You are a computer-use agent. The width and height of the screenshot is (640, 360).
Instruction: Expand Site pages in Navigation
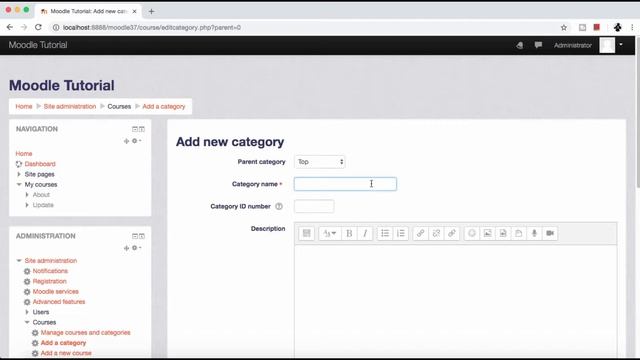tap(19, 174)
